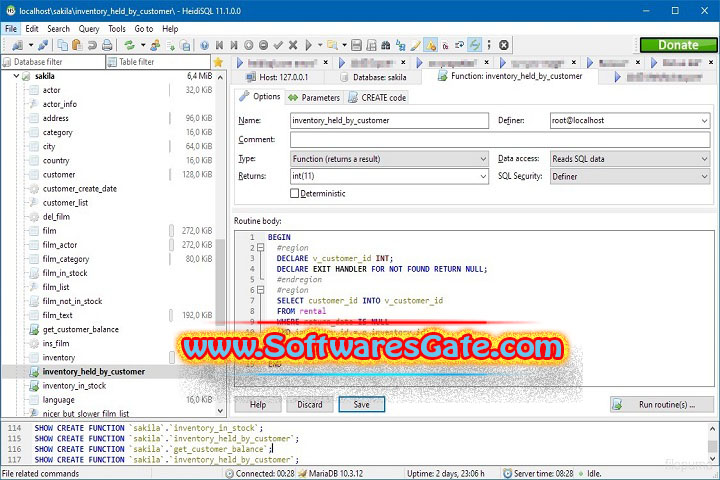Open the File menu

pyautogui.click(x=11, y=28)
